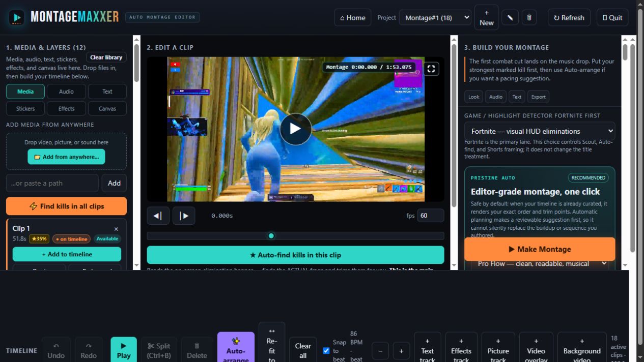Click the RECOMMENDED badge
This screenshot has height=362, width=644.
pos(589,178)
